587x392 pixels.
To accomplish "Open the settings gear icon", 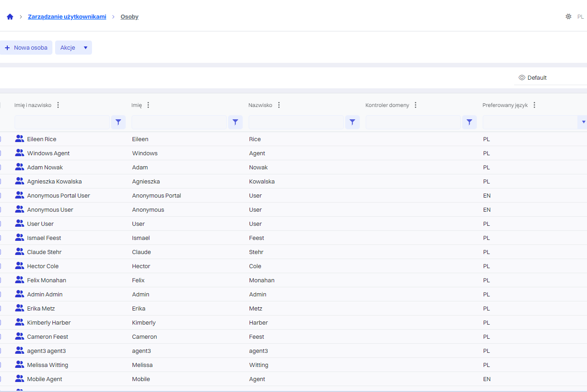I will tap(568, 16).
